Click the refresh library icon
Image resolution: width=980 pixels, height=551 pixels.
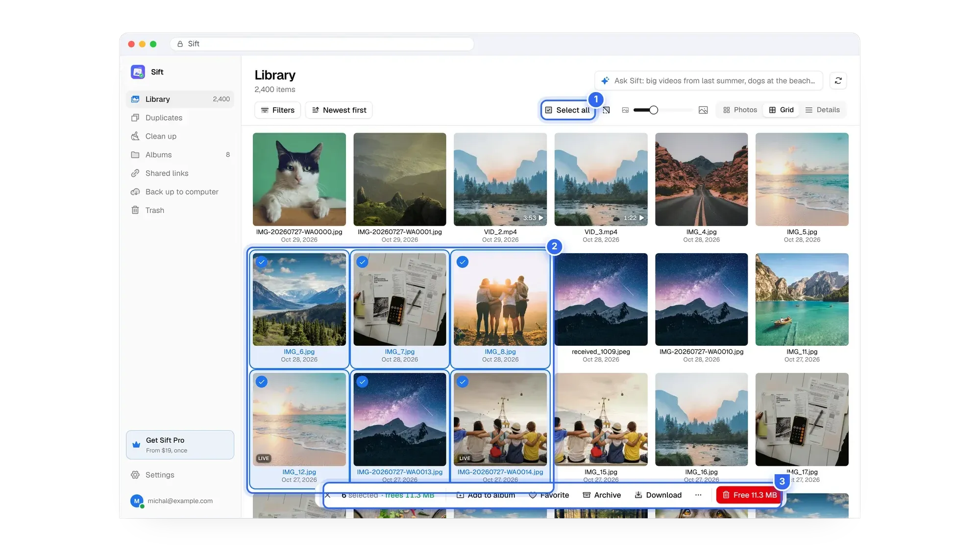coord(838,81)
